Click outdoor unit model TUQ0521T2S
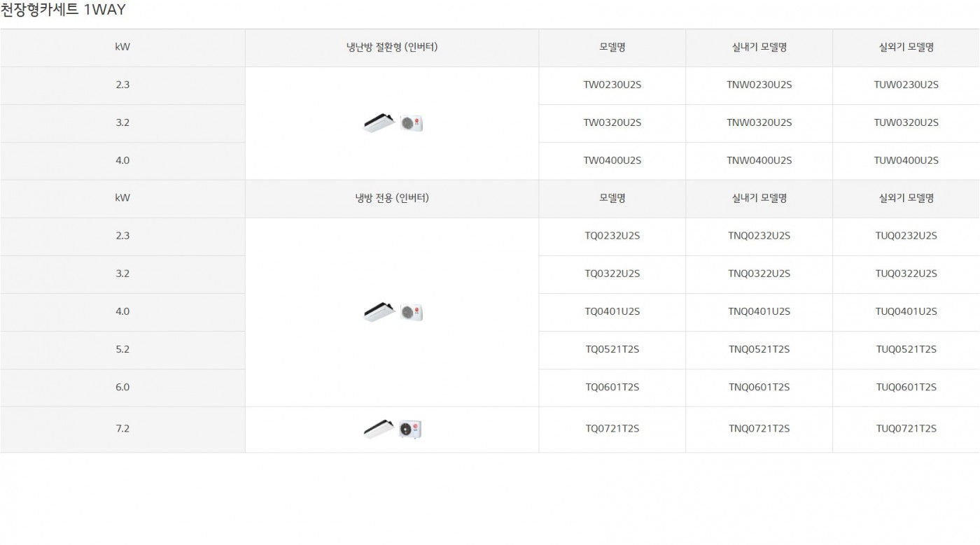Screen dimensions: 980x545 [906, 349]
